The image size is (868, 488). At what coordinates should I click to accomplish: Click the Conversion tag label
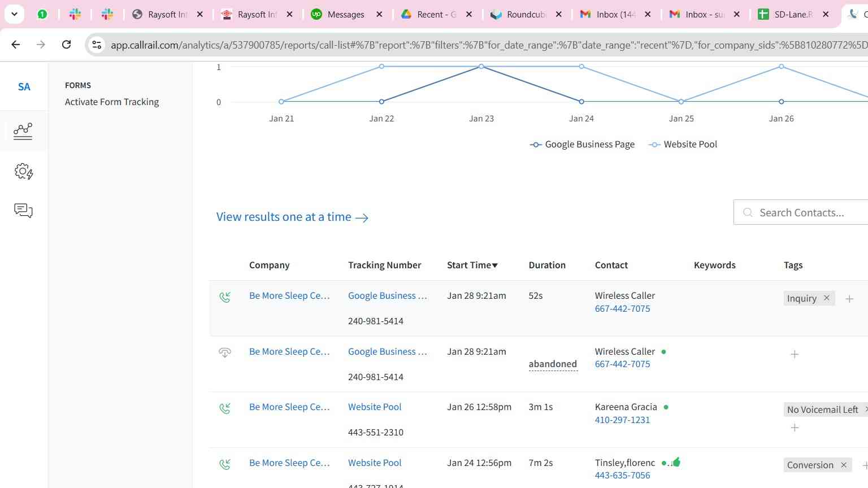810,465
